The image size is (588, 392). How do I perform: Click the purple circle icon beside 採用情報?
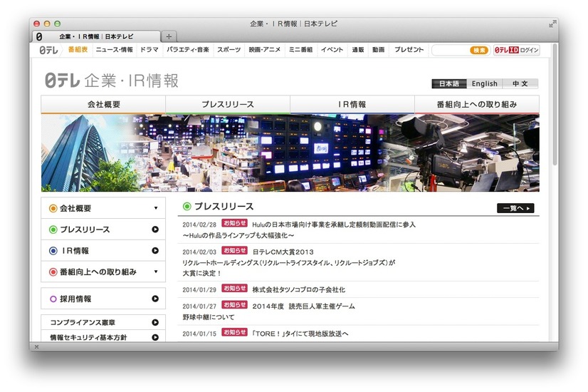53,299
